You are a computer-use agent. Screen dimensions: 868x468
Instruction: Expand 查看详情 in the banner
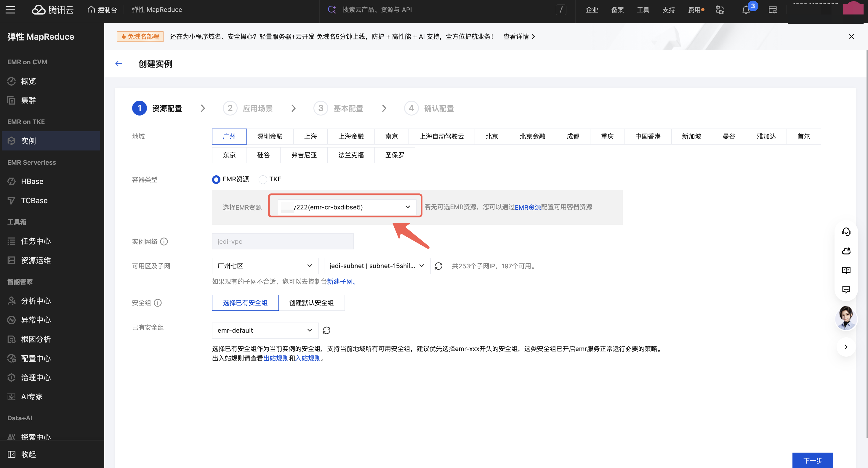click(519, 36)
